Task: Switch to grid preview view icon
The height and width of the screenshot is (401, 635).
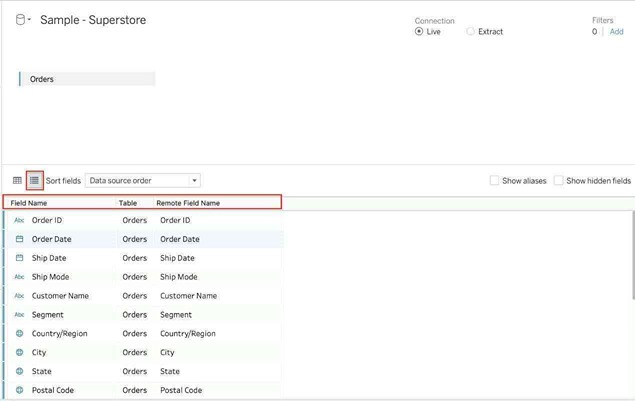Action: tap(17, 181)
